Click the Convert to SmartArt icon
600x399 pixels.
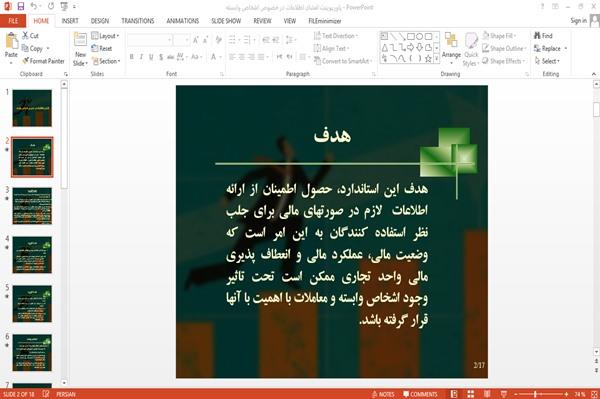coord(317,61)
